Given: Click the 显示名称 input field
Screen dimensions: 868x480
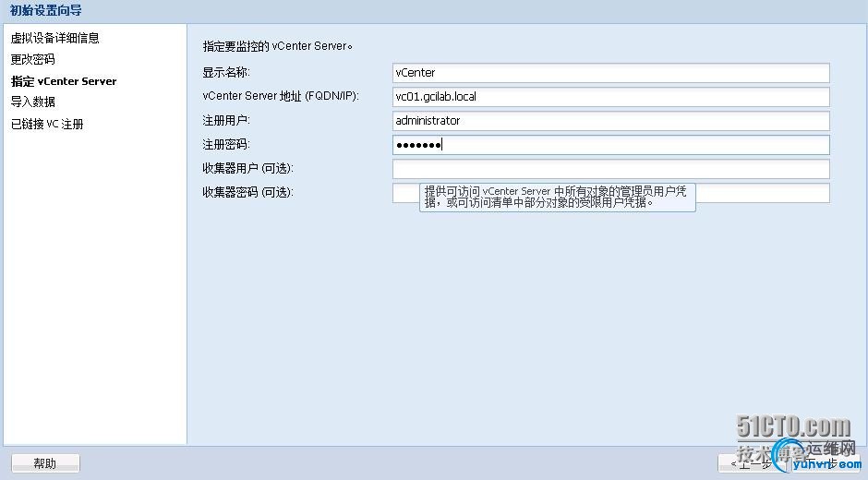Looking at the screenshot, I should 611,73.
